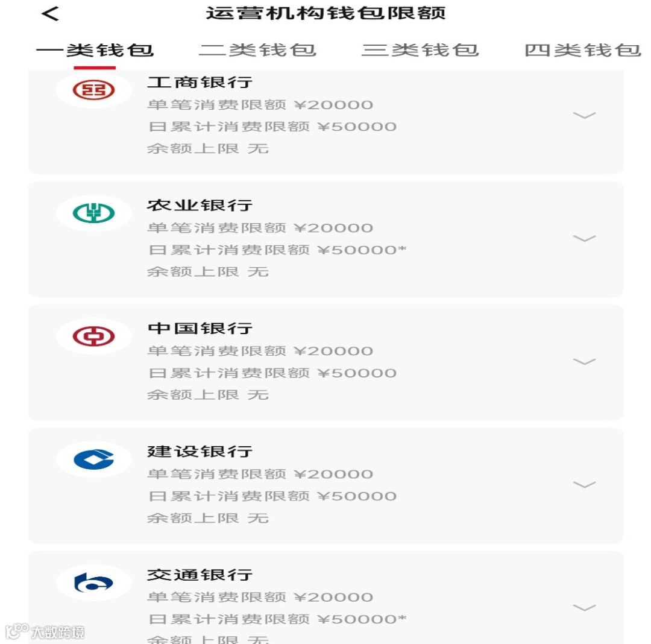The height and width of the screenshot is (644, 651).
Task: Expand the 工商银行 limit details chevron
Action: (584, 115)
